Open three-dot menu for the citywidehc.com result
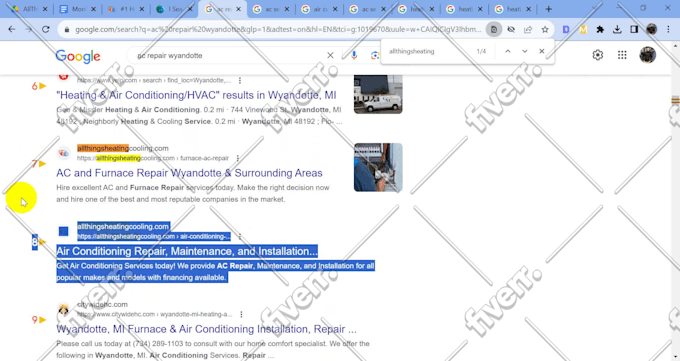The image size is (680, 361). [x=241, y=314]
